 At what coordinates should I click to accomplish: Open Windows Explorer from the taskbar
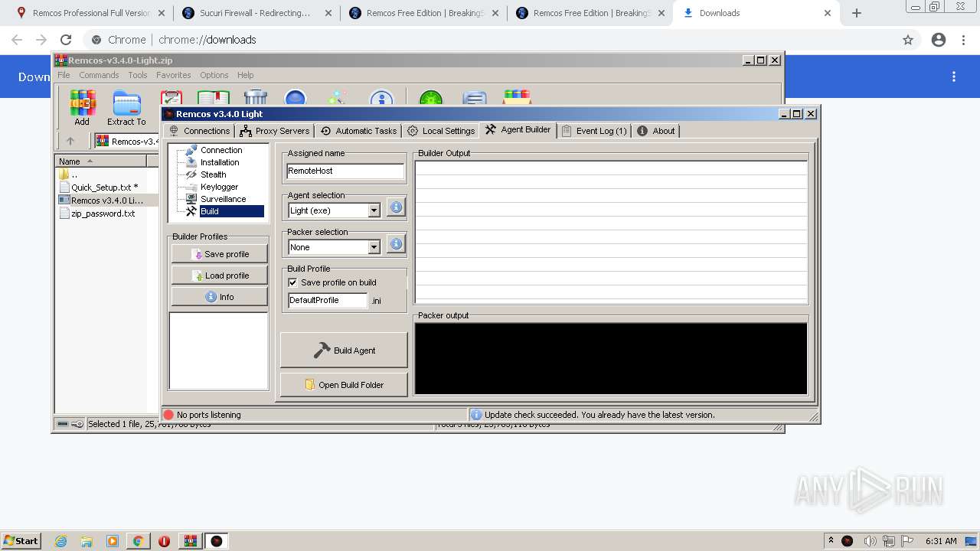[x=87, y=541]
